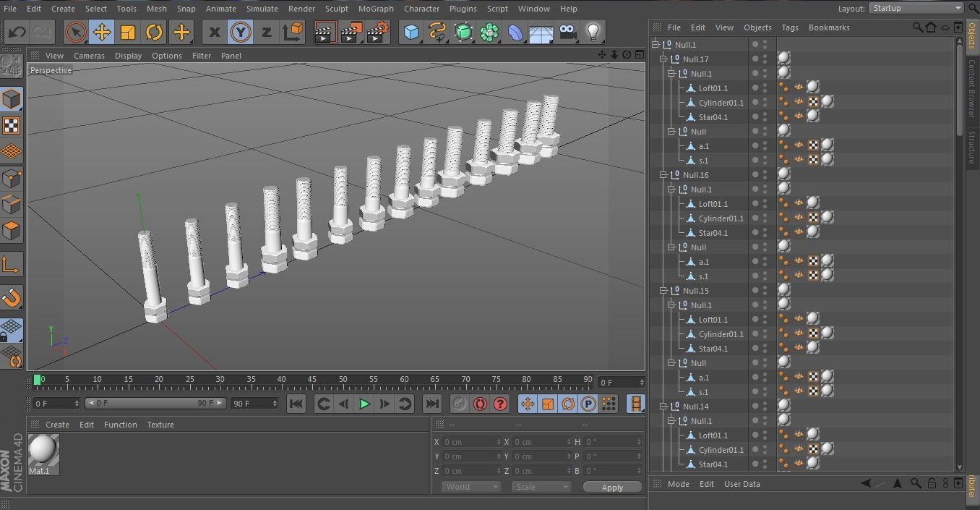Select the Mat.1 material thumbnail
Screen dimensions: 980x510
[43, 450]
